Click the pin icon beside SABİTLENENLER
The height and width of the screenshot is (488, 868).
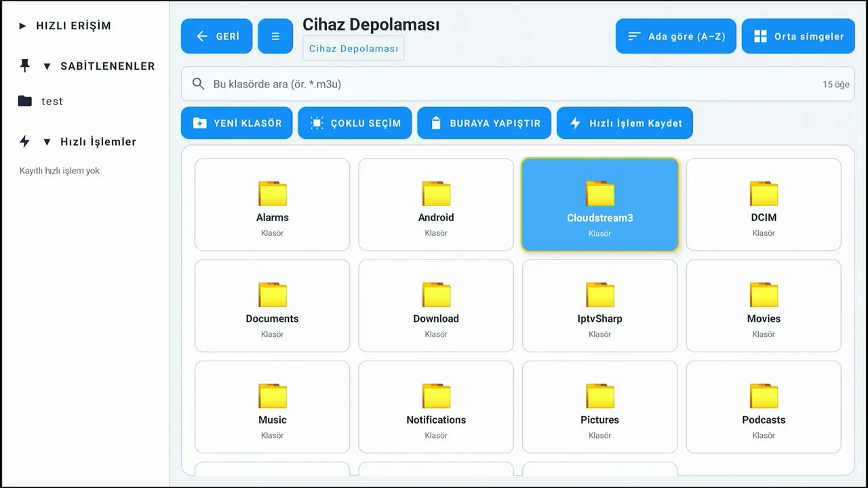point(25,66)
